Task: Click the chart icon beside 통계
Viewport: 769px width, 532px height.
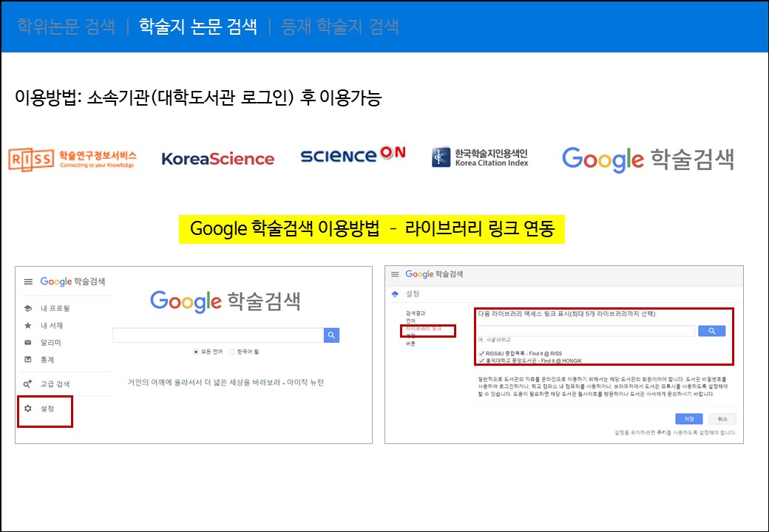Action: tap(28, 360)
